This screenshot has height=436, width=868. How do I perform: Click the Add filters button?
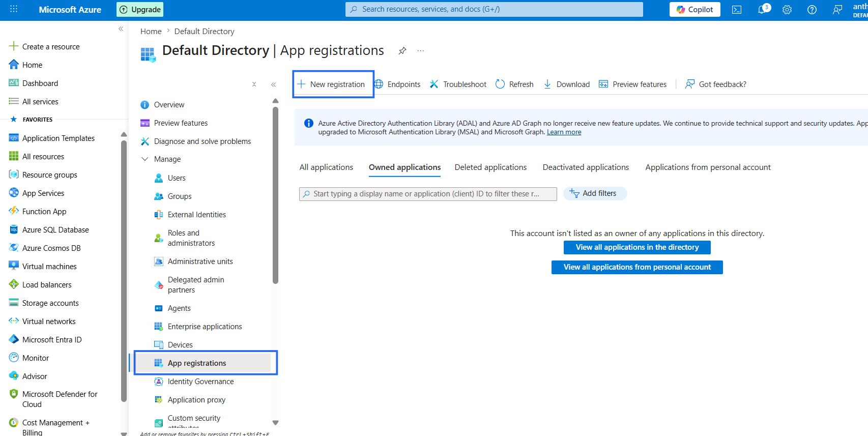[x=595, y=193]
